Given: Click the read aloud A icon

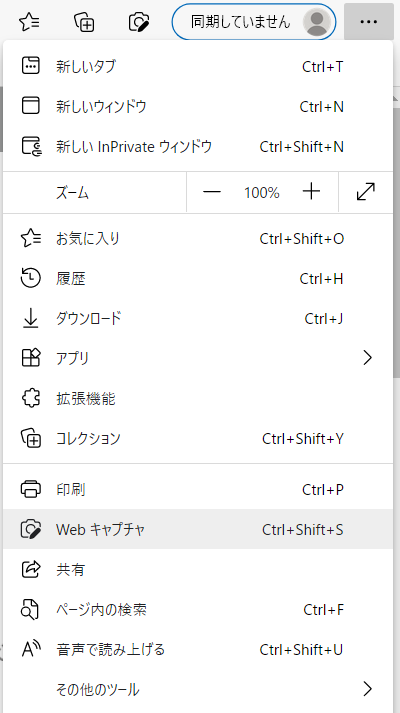Looking at the screenshot, I should coord(31,649).
